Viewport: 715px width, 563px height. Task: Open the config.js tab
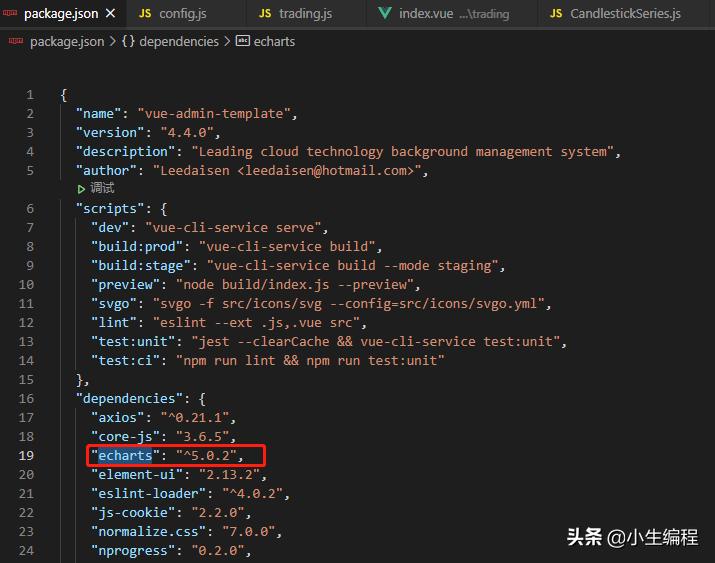tap(182, 14)
